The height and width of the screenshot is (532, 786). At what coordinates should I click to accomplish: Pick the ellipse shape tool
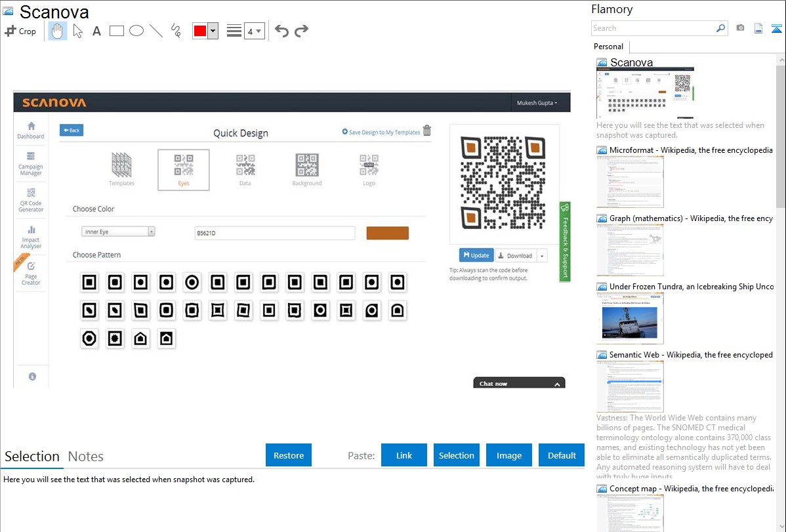[136, 31]
